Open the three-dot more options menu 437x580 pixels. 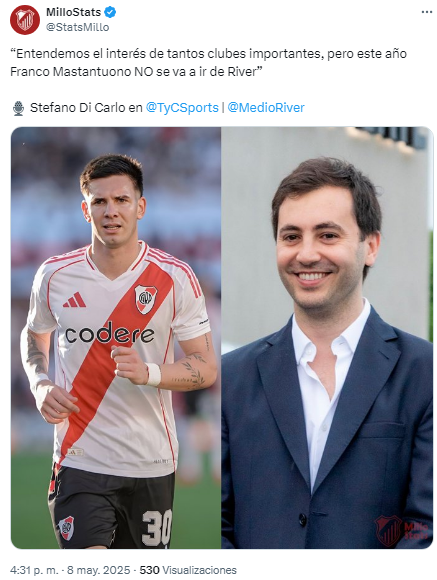coord(427,12)
